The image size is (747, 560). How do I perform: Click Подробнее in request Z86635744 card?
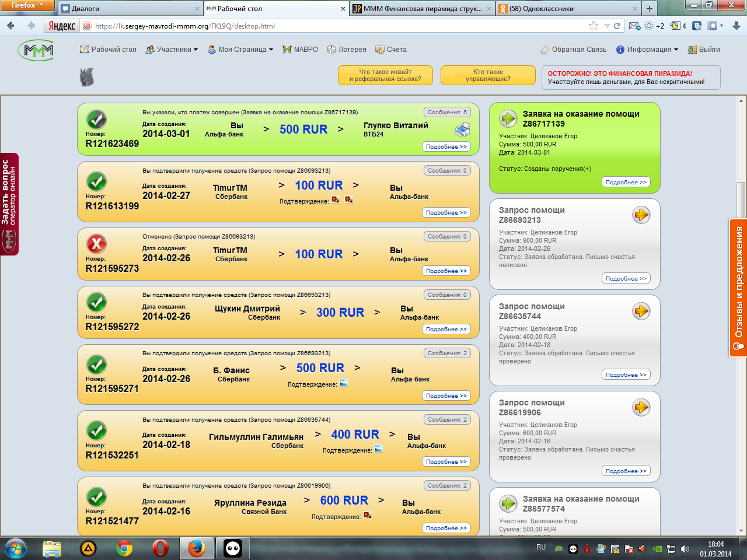pyautogui.click(x=626, y=374)
